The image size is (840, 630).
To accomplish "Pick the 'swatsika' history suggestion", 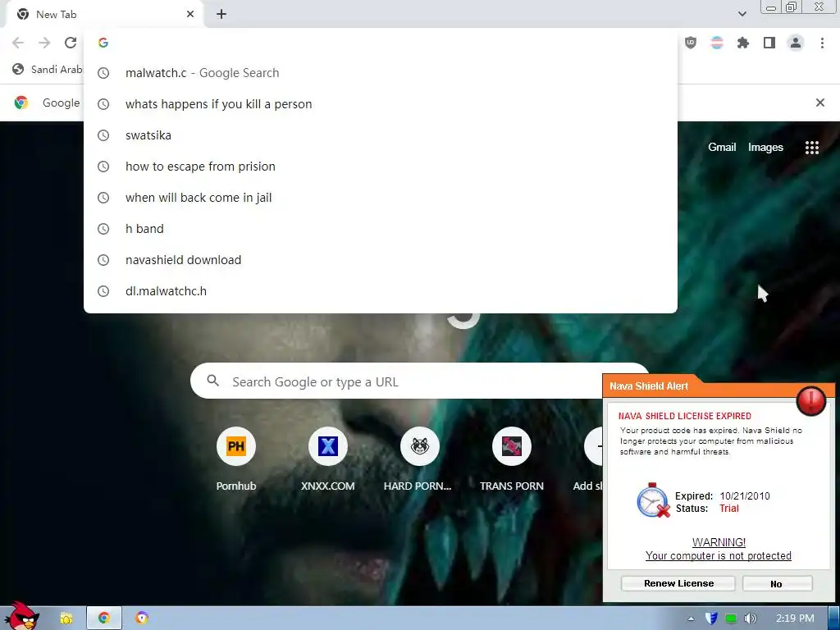I will (x=381, y=135).
